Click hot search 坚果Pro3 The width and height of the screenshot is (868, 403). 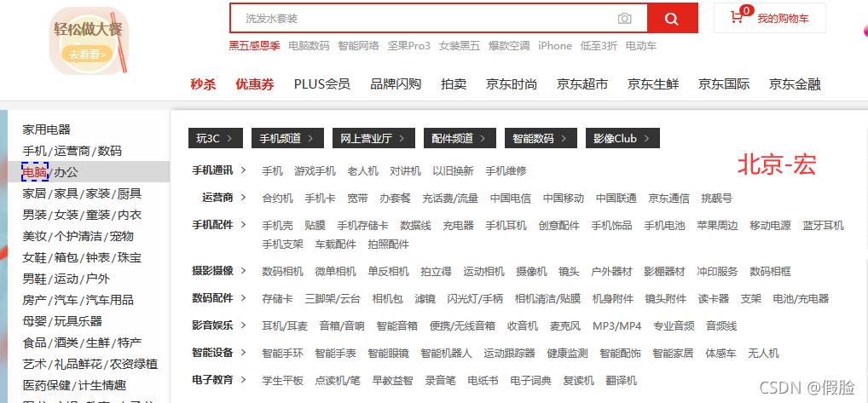point(408,46)
